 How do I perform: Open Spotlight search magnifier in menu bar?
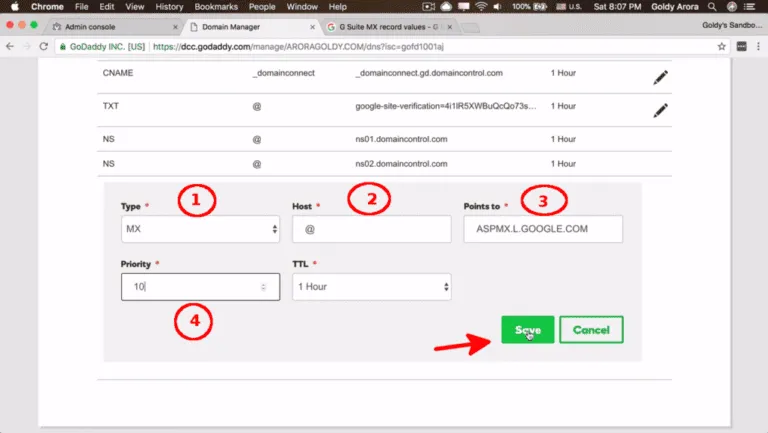(x=712, y=6)
